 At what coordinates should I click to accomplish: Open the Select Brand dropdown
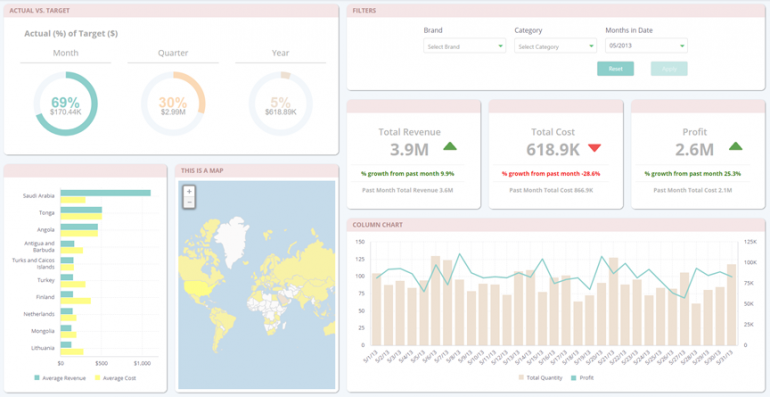465,46
